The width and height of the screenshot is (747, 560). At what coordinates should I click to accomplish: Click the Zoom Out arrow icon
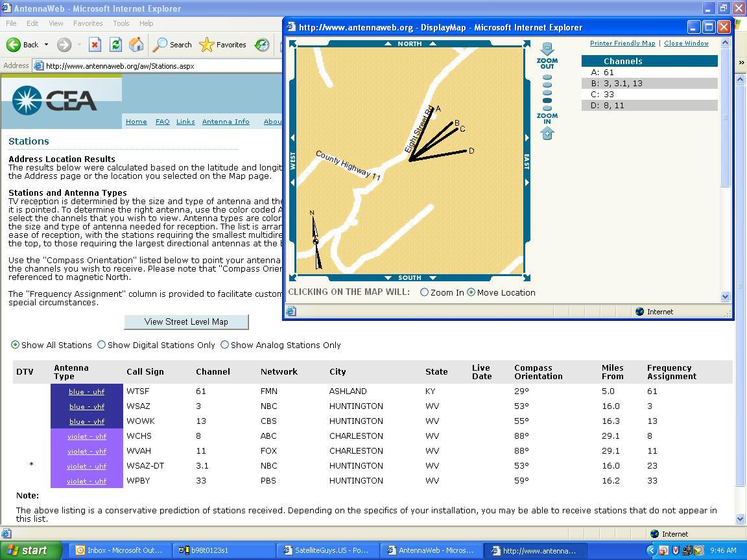click(547, 49)
